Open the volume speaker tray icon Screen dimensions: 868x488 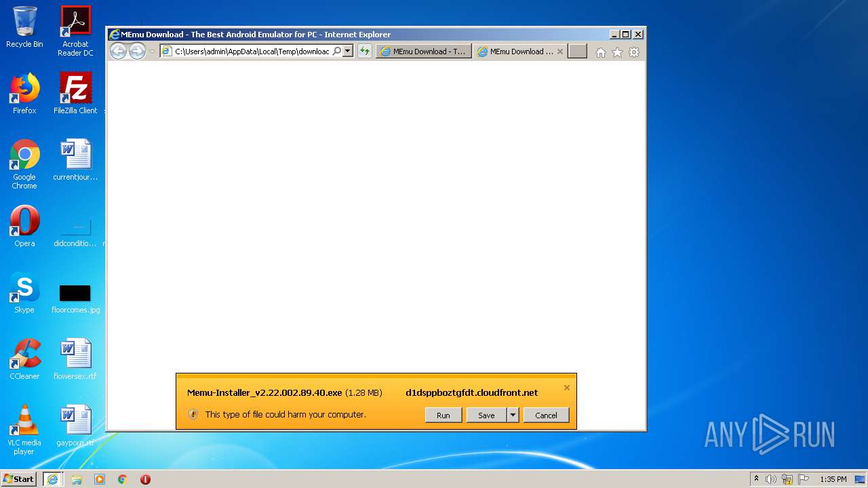[x=770, y=479]
